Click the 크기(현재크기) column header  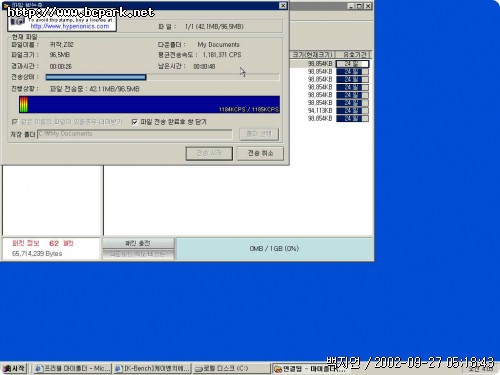click(312, 55)
